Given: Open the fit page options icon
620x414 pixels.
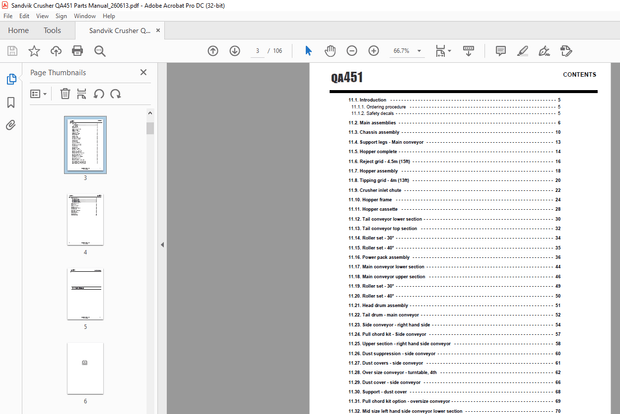Looking at the screenshot, I should [443, 51].
